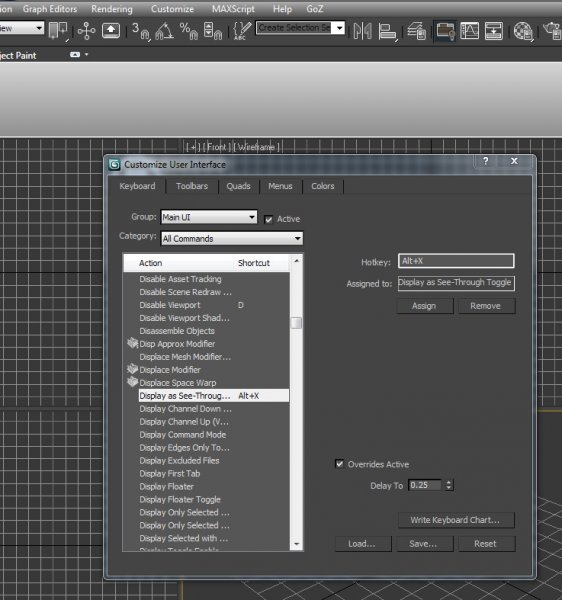The height and width of the screenshot is (600, 562).
Task: Click the Use Pivot Point Center icon
Action: click(x=58, y=30)
